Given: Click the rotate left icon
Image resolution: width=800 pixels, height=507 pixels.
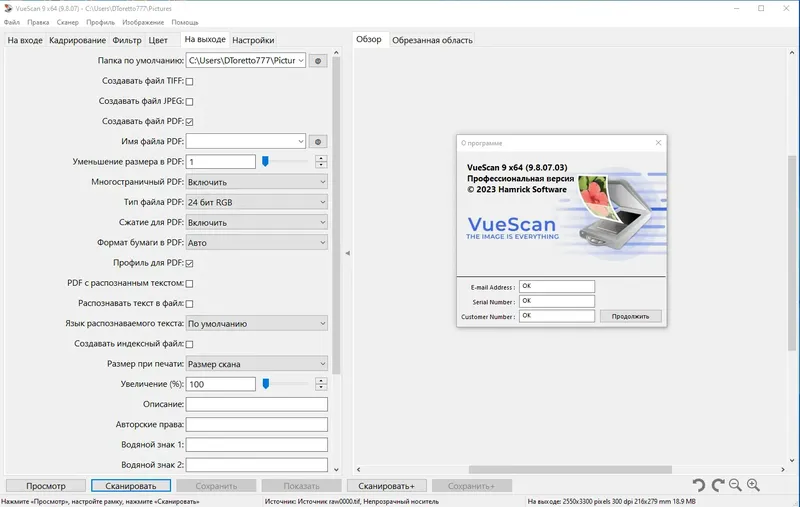Looking at the screenshot, I should (x=698, y=485).
